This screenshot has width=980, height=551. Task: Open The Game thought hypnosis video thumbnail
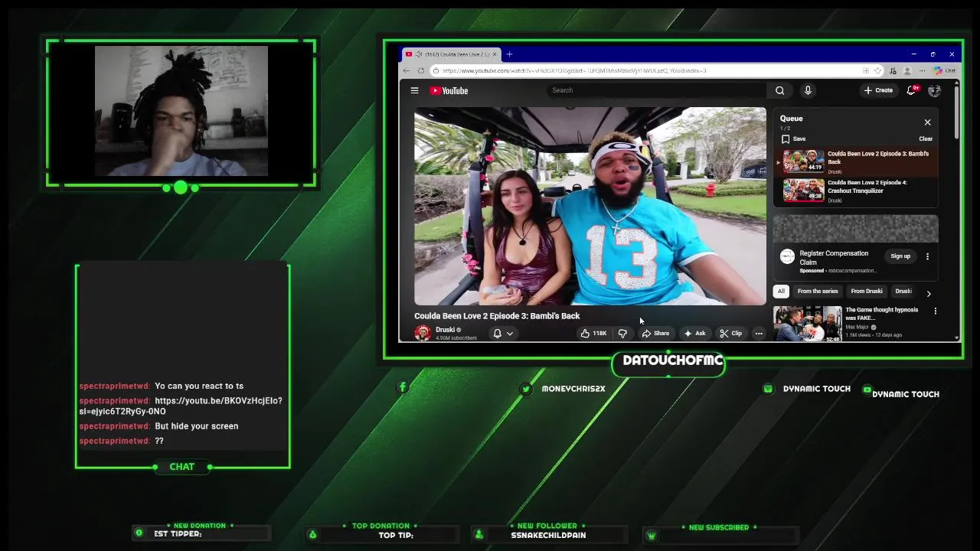807,324
